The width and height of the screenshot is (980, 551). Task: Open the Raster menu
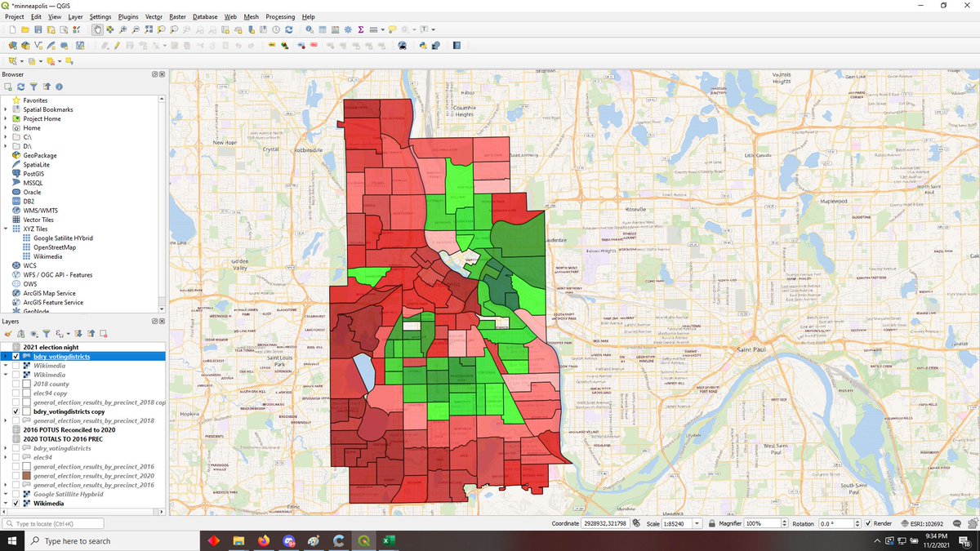pos(177,16)
